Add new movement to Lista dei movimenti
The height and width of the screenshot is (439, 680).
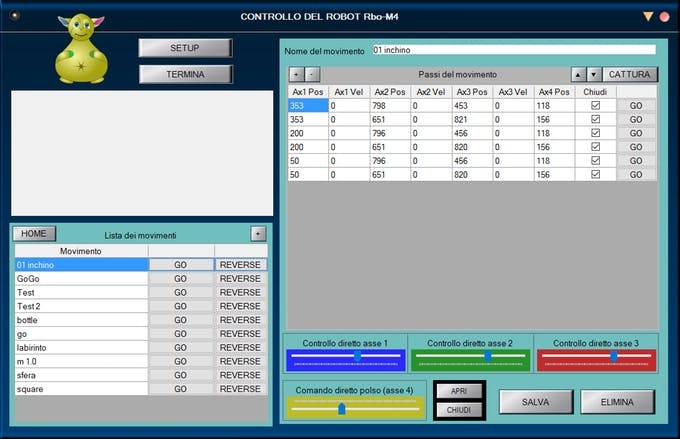click(258, 234)
